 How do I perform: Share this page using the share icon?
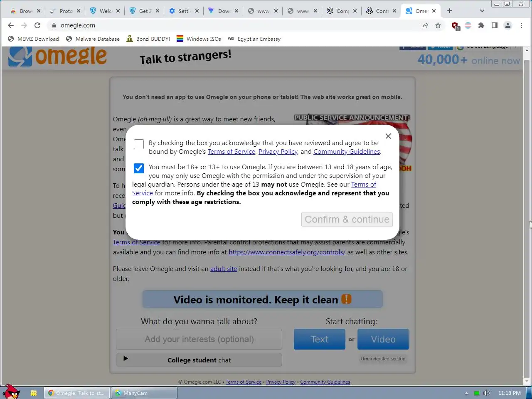pyautogui.click(x=425, y=25)
